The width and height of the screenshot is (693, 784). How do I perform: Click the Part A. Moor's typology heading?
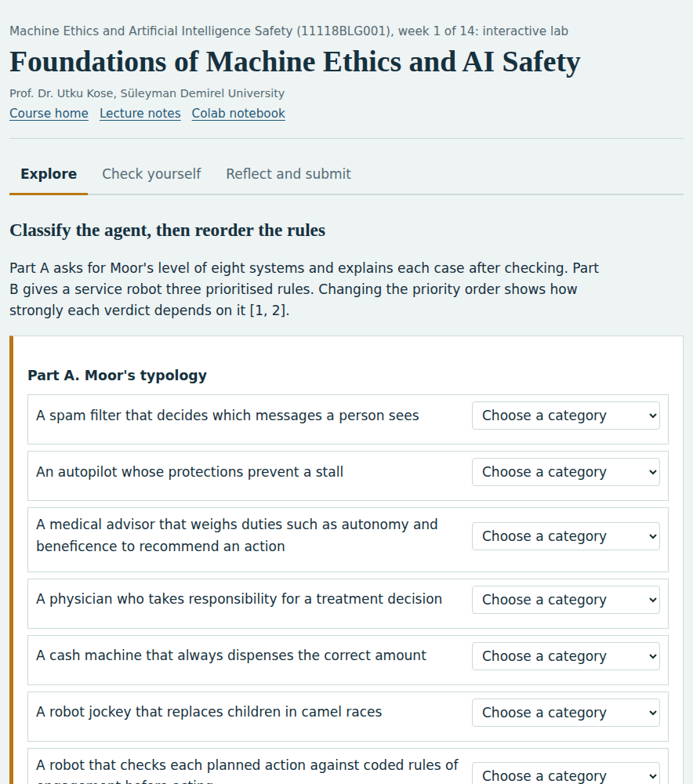(x=117, y=376)
